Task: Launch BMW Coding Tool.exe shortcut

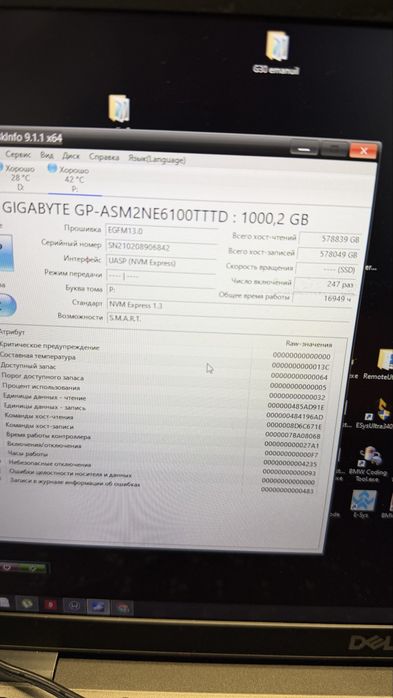Action: [x=370, y=465]
